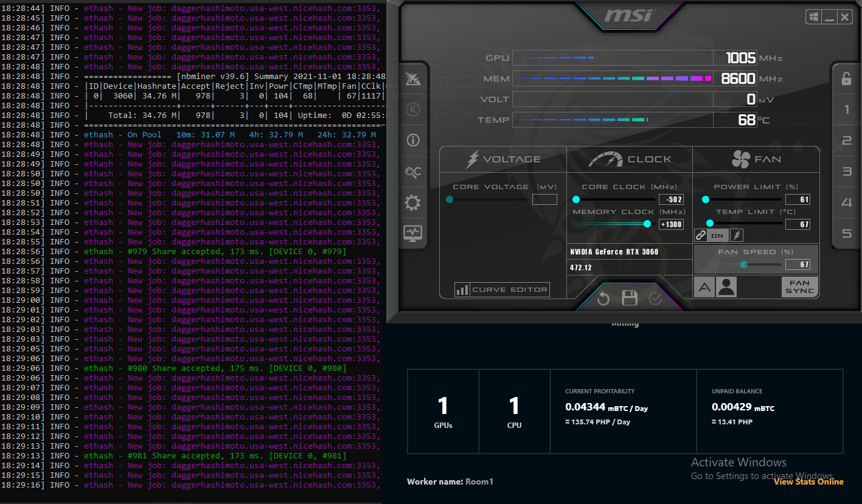Click the Windows startup icon in Afterburner title

[x=814, y=18]
